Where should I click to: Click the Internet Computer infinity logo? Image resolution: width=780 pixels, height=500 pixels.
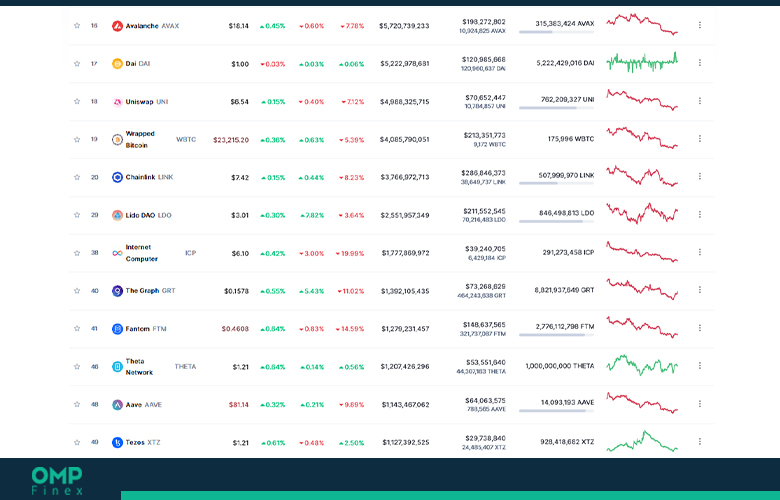[117, 253]
